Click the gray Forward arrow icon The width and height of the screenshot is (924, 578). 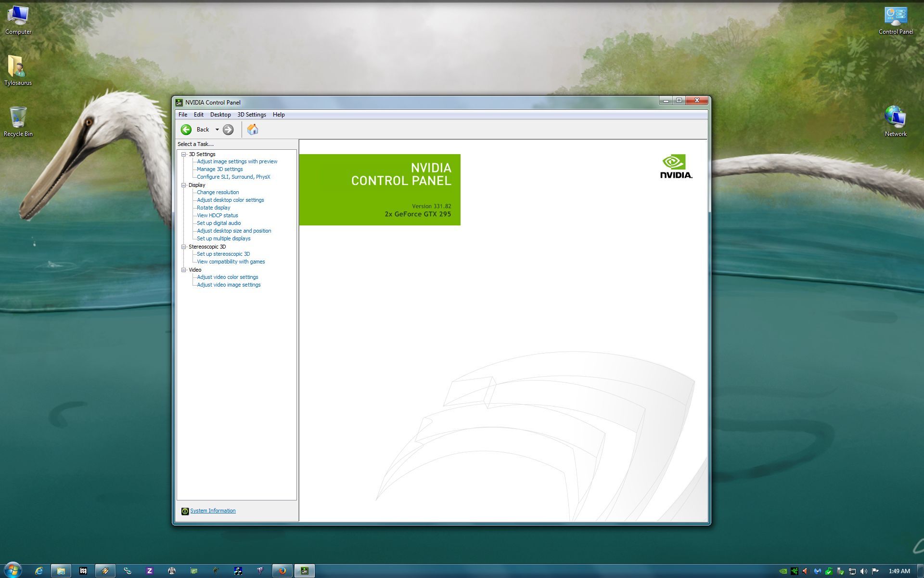point(228,130)
